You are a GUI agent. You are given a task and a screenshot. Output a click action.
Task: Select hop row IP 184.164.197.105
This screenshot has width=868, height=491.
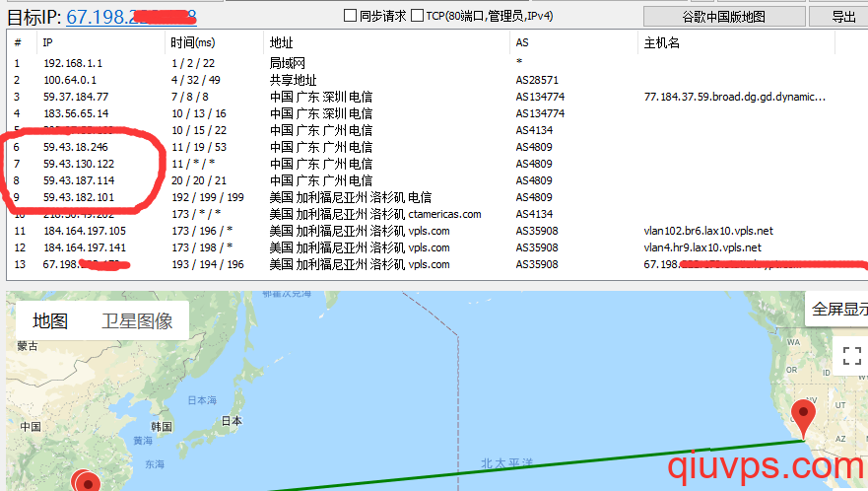tap(85, 231)
